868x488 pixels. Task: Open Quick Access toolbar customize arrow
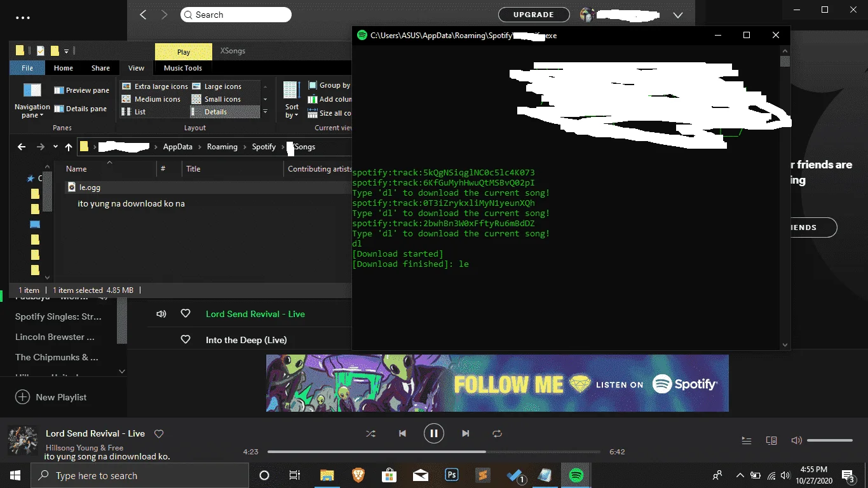tap(66, 51)
